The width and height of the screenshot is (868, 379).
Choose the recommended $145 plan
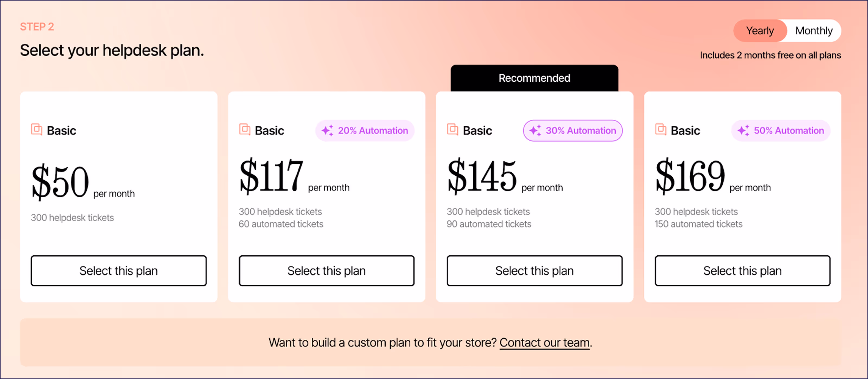pyautogui.click(x=534, y=271)
